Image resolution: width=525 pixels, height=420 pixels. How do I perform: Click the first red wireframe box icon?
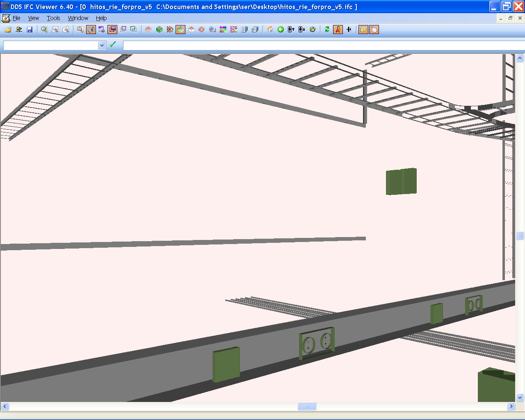[148, 30]
